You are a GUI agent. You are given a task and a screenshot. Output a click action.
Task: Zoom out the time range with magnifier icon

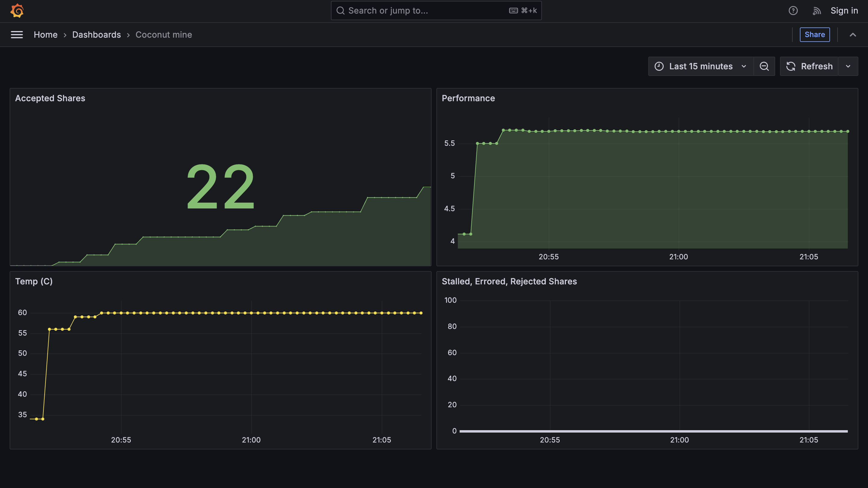[x=764, y=66]
